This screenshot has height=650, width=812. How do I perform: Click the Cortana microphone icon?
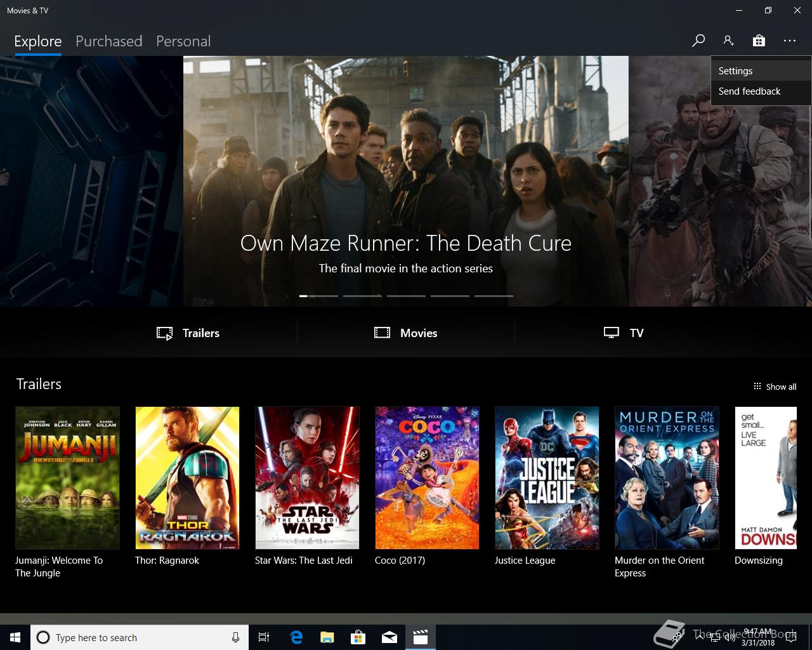[235, 637]
